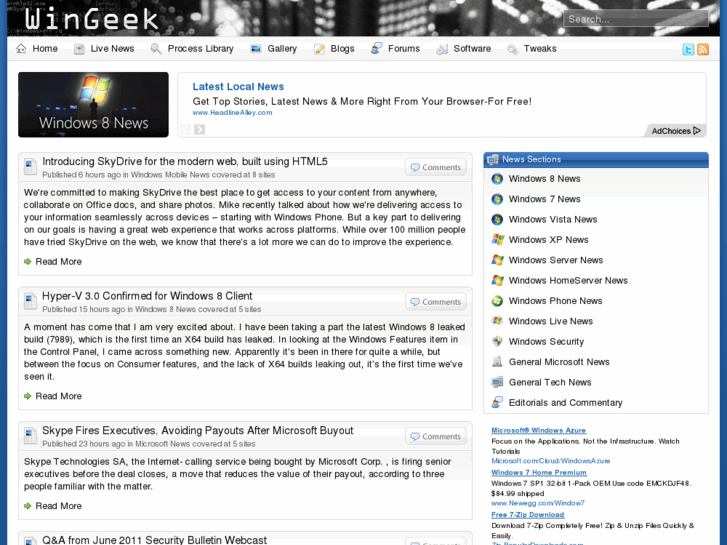Click the Windows Phone News green icon
Viewport: 727px width, 545px height.
pyautogui.click(x=497, y=301)
